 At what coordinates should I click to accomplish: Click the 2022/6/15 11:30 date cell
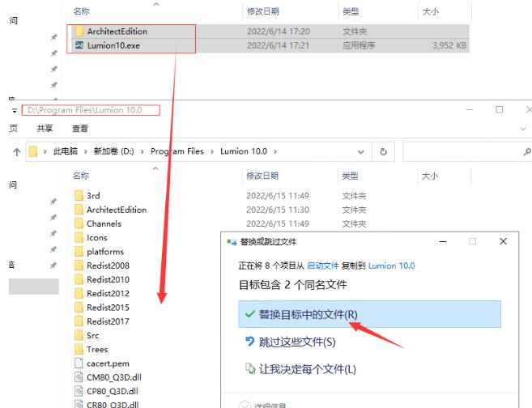pos(278,210)
